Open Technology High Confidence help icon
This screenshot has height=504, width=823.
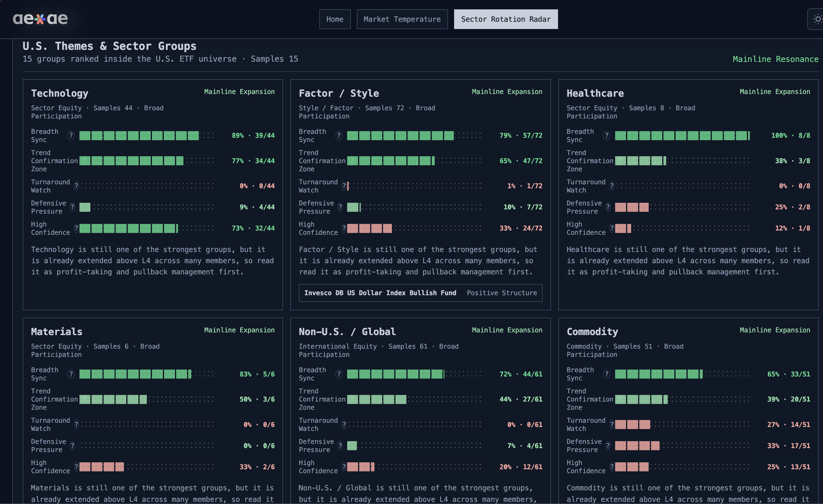point(76,228)
